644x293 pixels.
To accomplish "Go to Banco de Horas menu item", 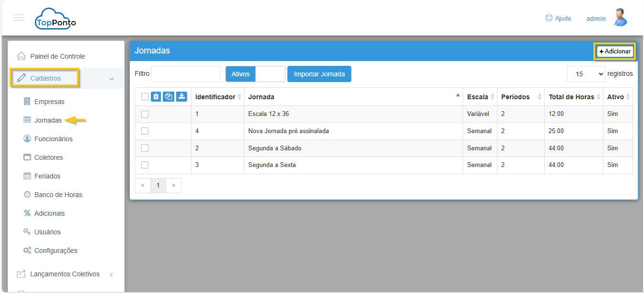I will tap(58, 195).
